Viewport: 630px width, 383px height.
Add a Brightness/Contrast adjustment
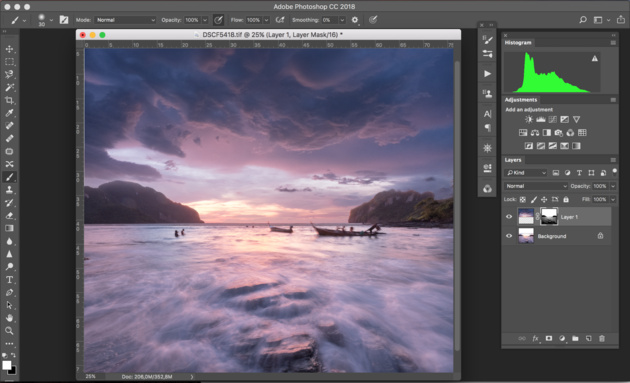click(529, 119)
